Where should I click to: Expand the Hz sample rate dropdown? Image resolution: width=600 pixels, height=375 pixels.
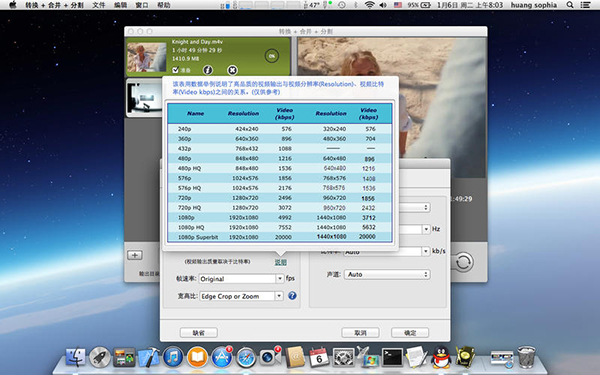pos(426,229)
